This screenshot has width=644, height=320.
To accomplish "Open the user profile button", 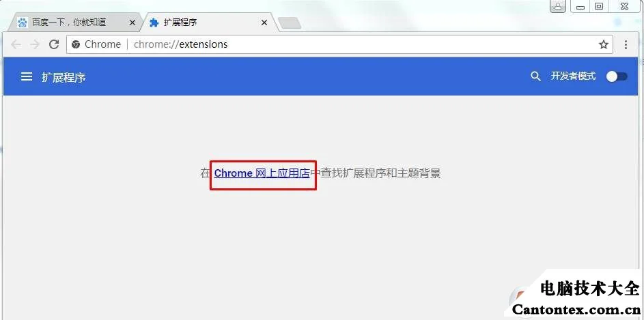I will [558, 6].
